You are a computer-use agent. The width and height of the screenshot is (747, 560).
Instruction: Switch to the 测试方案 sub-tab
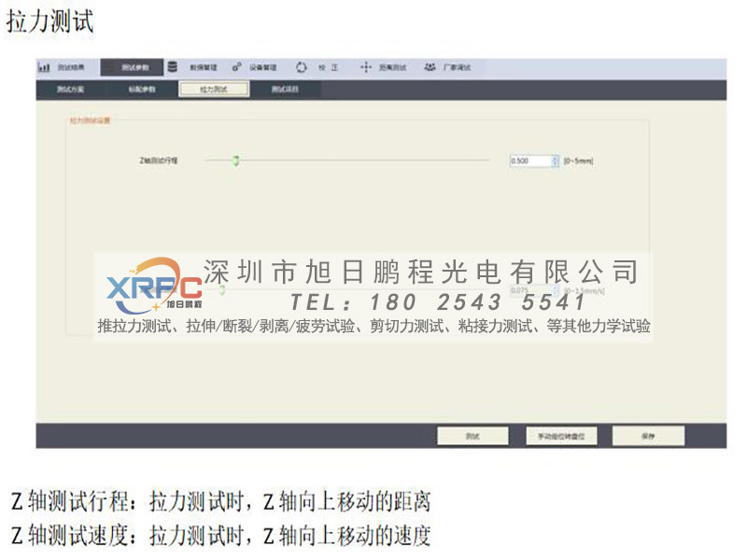[x=71, y=89]
